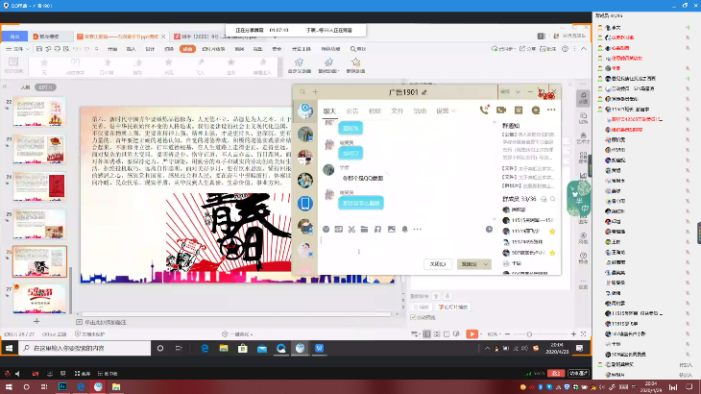701x394 pixels.
Task: Click the Close button in the chat window
Action: [x=438, y=264]
